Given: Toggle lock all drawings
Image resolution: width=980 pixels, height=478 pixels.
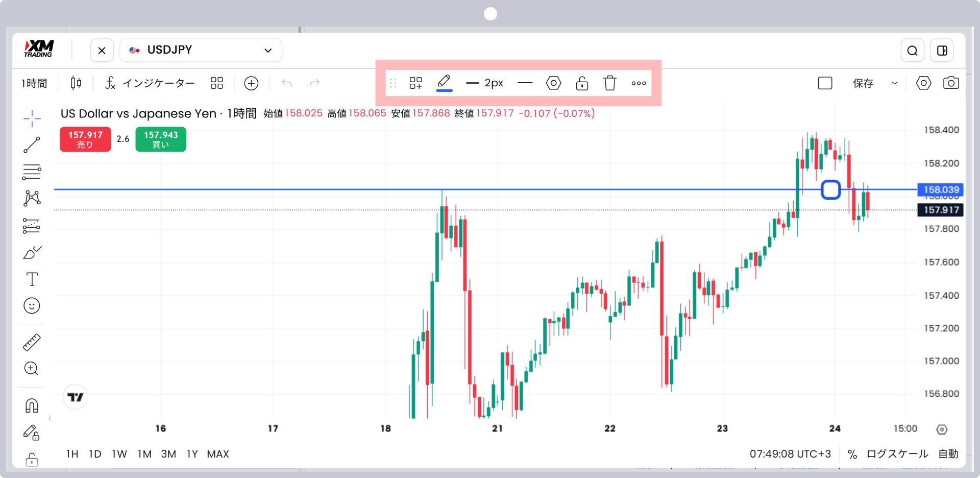Looking at the screenshot, I should [x=32, y=460].
